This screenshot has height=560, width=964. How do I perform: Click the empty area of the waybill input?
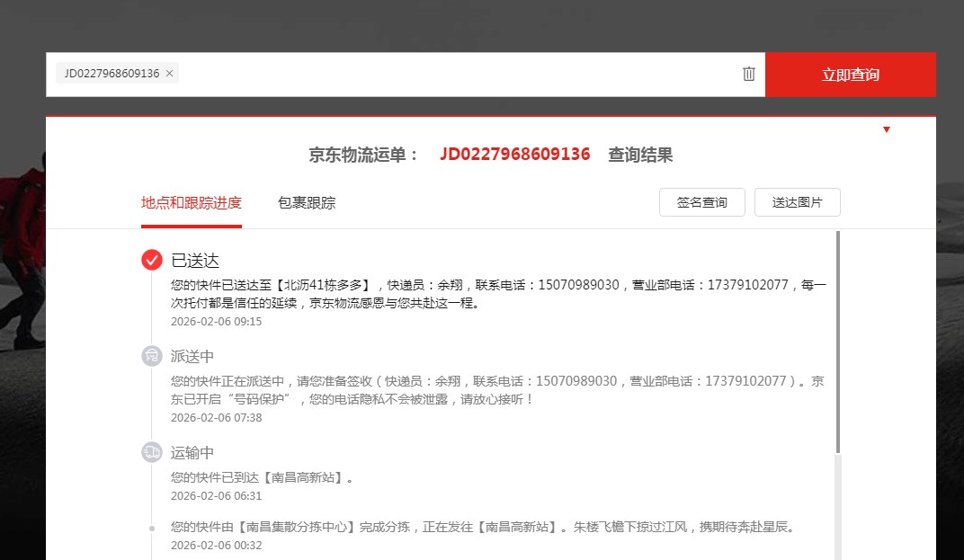(x=450, y=75)
